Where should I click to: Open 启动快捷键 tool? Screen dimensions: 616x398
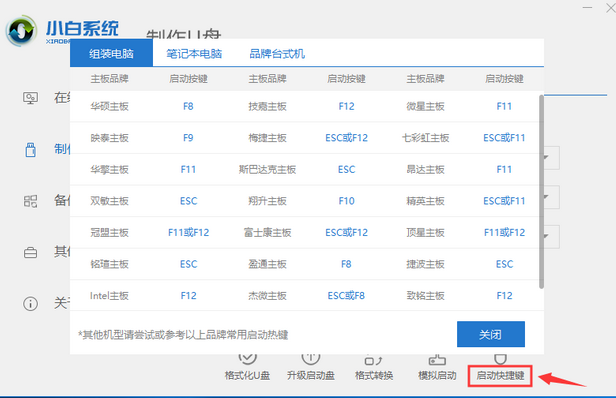click(500, 376)
